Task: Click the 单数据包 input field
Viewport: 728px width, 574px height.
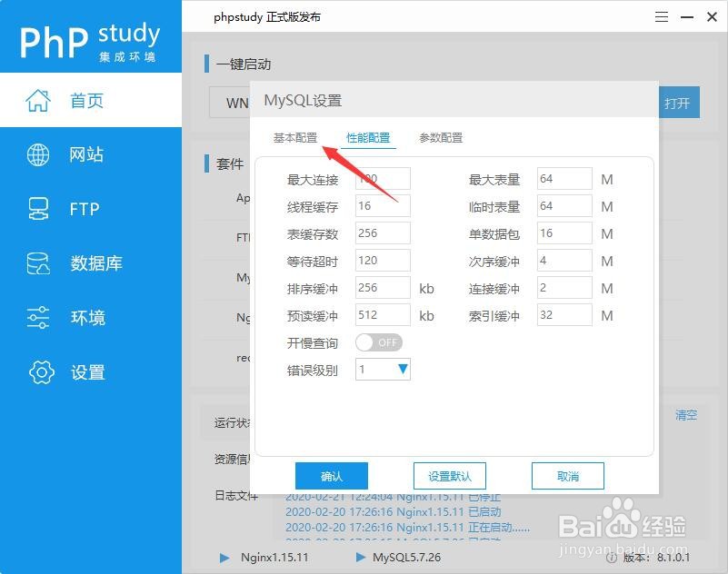Action: click(x=564, y=233)
